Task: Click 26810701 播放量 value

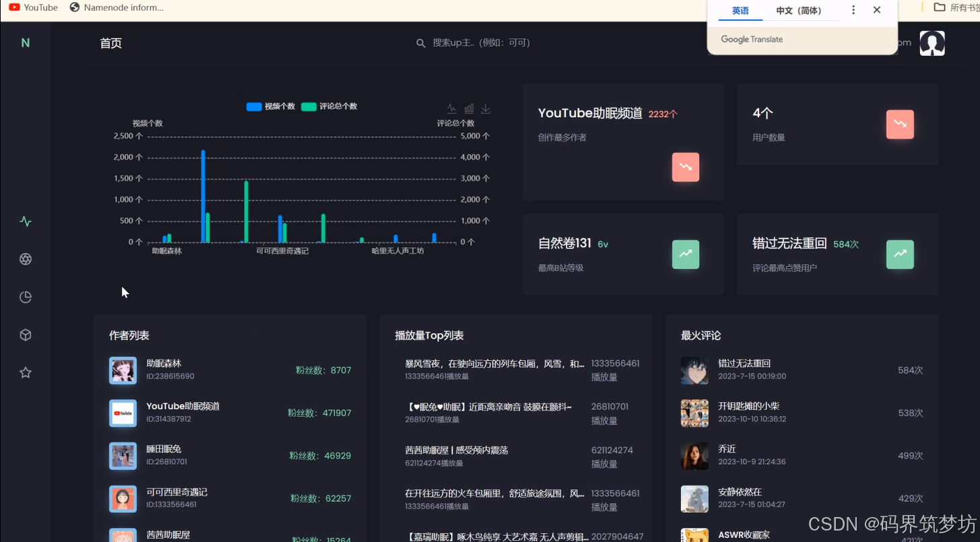Action: click(x=610, y=413)
